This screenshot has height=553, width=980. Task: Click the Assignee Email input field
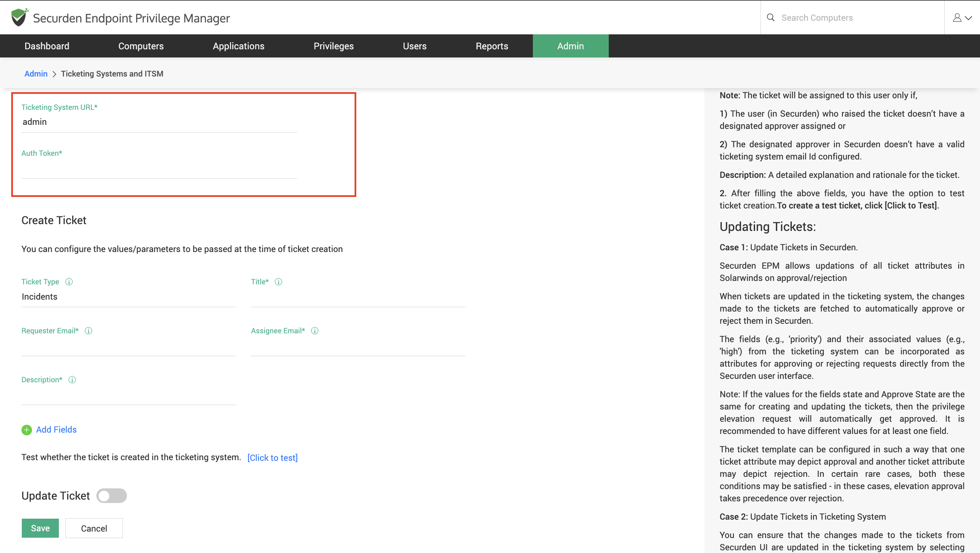point(358,347)
